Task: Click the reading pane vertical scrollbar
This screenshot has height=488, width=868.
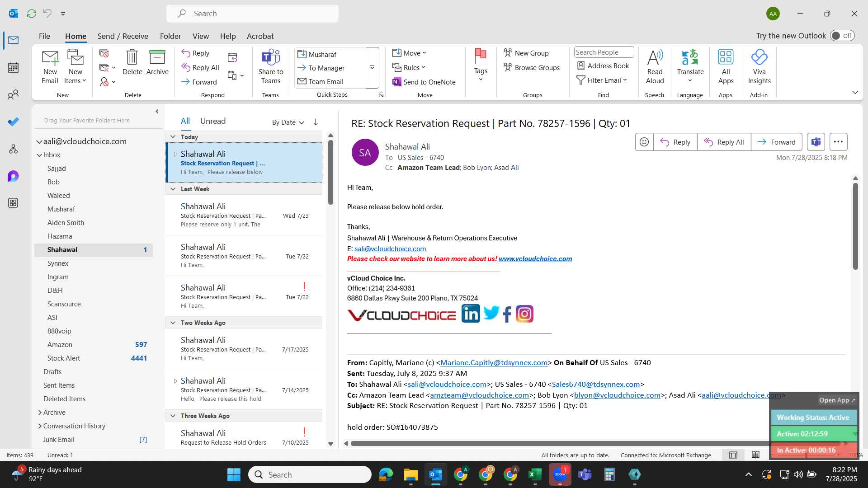Action: pyautogui.click(x=855, y=226)
